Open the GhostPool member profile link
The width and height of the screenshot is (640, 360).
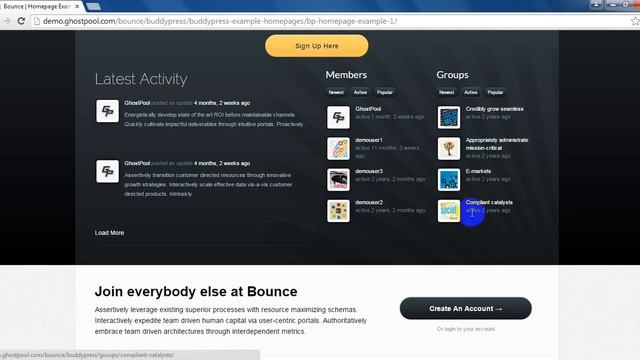368,109
